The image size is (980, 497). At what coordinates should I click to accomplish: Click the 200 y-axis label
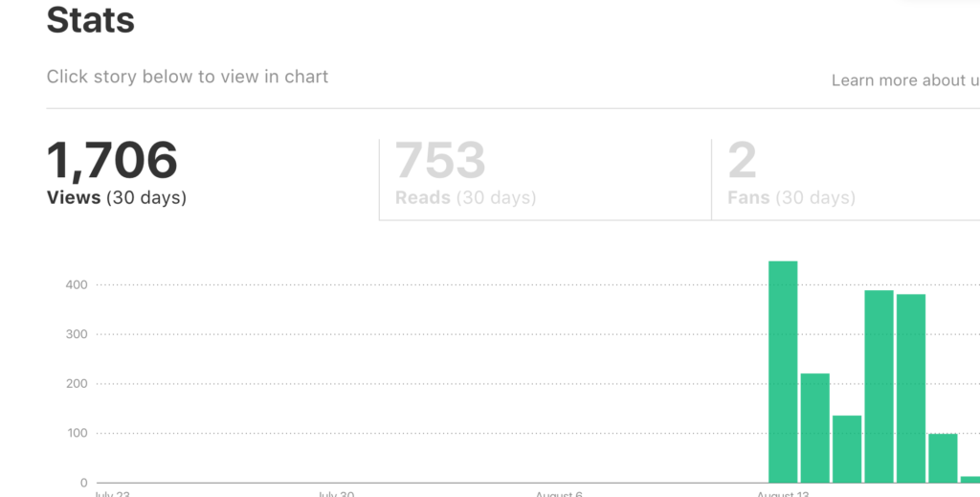pyautogui.click(x=77, y=383)
